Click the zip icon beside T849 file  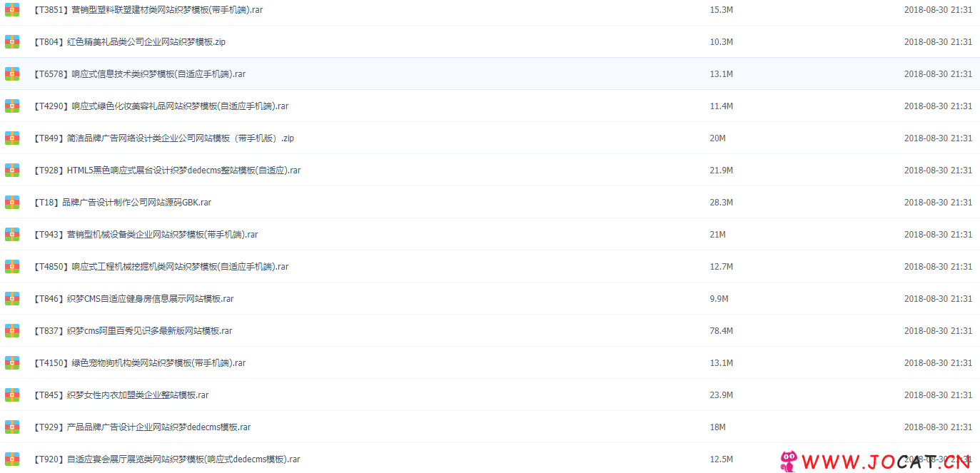[x=12, y=138]
